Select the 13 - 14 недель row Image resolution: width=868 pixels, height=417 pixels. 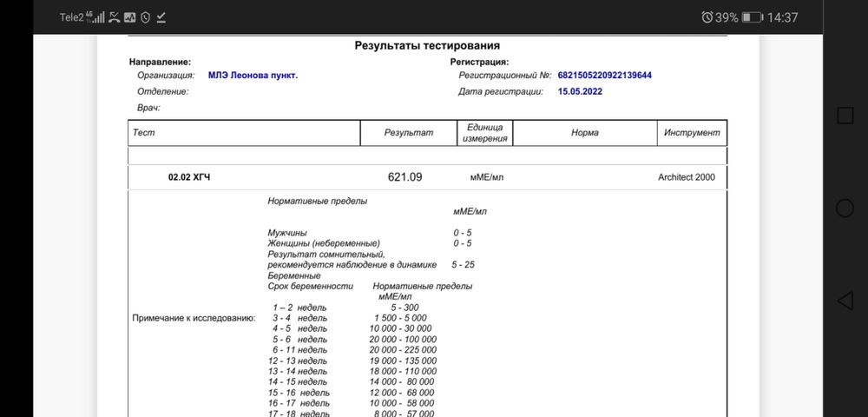point(298,372)
